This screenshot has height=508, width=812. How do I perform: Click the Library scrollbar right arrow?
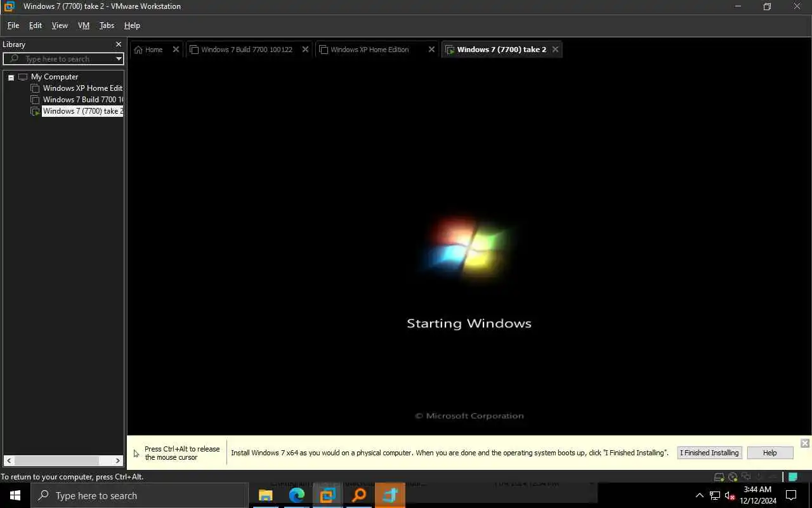(x=118, y=460)
